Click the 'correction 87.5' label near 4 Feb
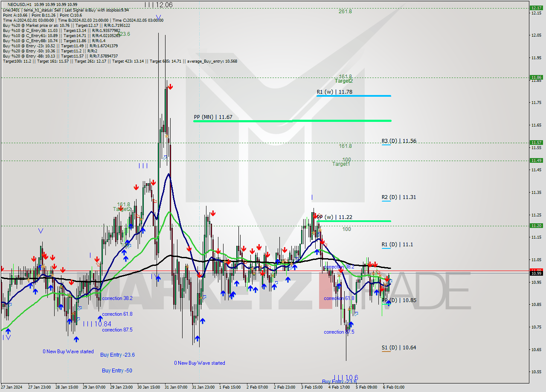 tap(339, 332)
